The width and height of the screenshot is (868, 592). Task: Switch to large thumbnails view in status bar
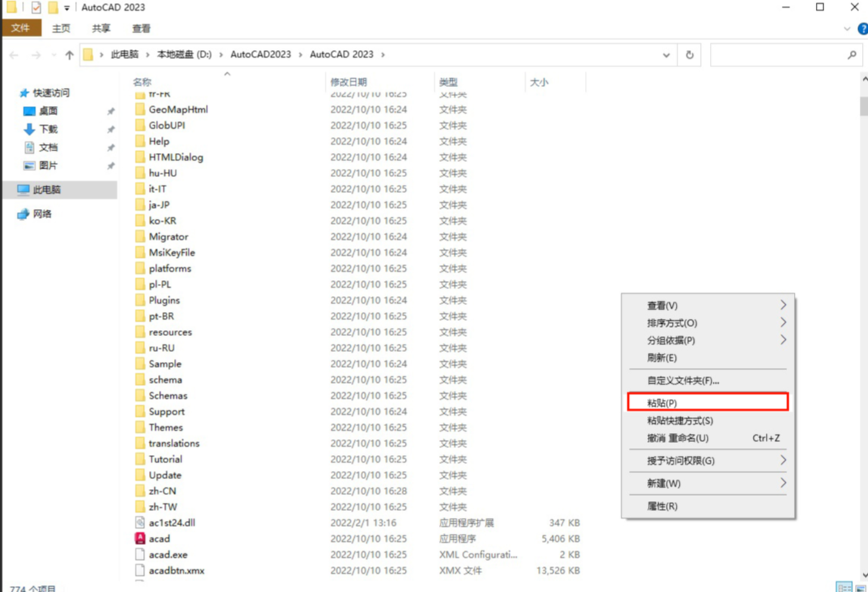click(859, 587)
